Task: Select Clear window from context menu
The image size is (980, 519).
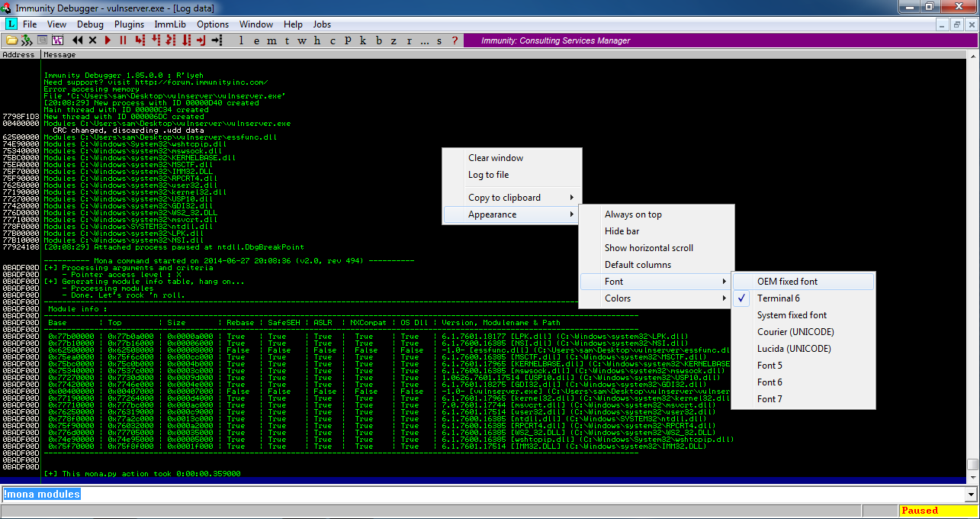Action: tap(496, 158)
